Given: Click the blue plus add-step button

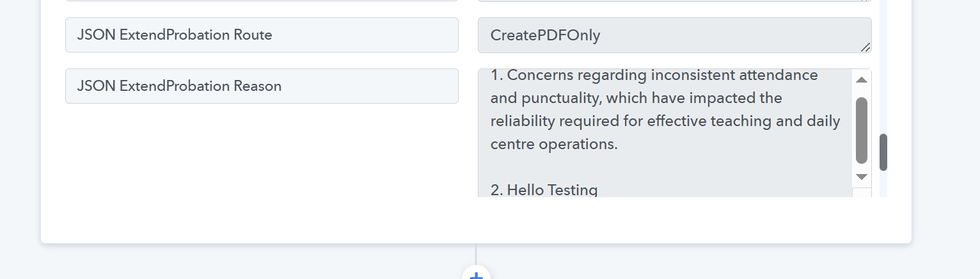Looking at the screenshot, I should tap(476, 275).
